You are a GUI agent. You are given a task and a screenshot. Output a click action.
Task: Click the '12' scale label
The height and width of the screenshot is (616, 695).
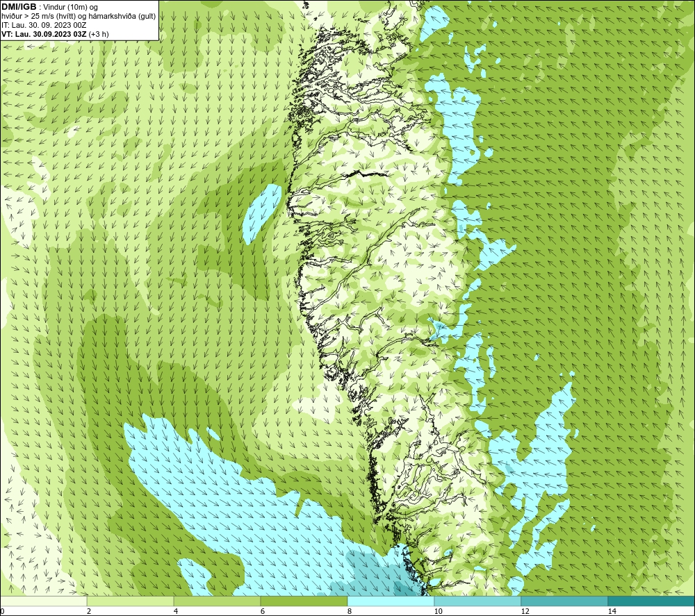pyautogui.click(x=525, y=611)
